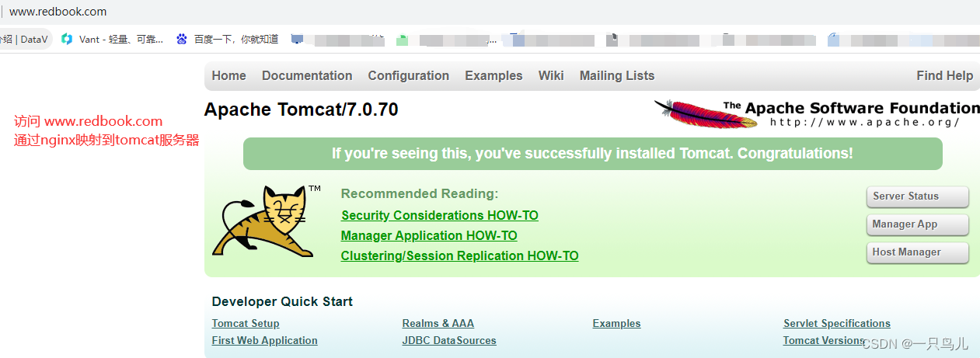Open Security Considerations HOW-TO link
Screen dimensions: 980x358
pyautogui.click(x=440, y=215)
